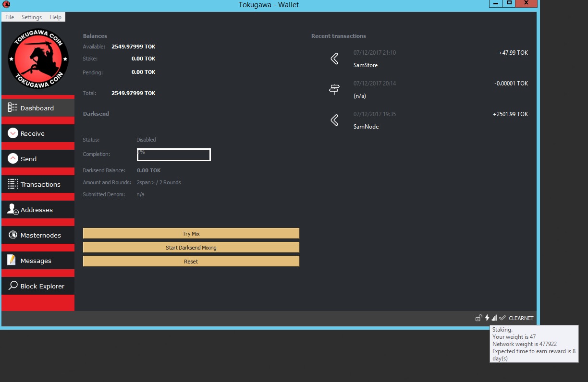Click the Available balance 2549.97999 TOK
The image size is (588, 382).
tap(134, 47)
